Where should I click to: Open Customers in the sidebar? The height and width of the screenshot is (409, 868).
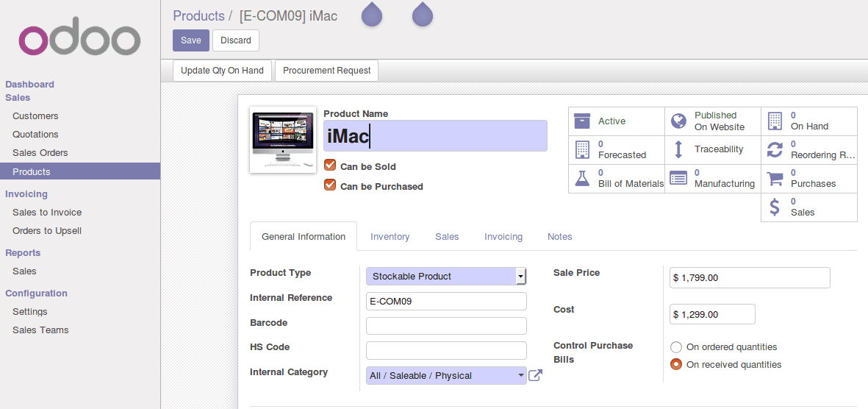point(35,115)
